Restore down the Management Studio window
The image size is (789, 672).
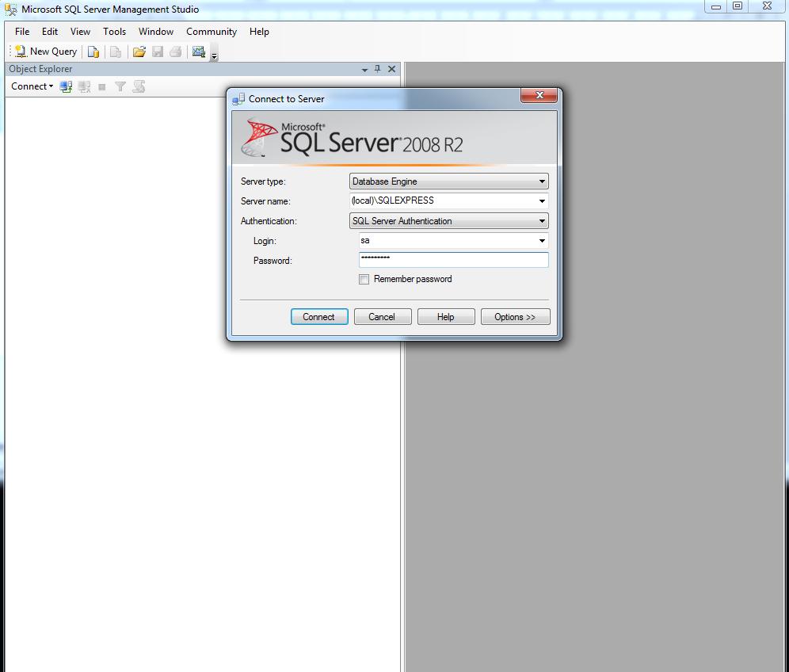pyautogui.click(x=738, y=6)
